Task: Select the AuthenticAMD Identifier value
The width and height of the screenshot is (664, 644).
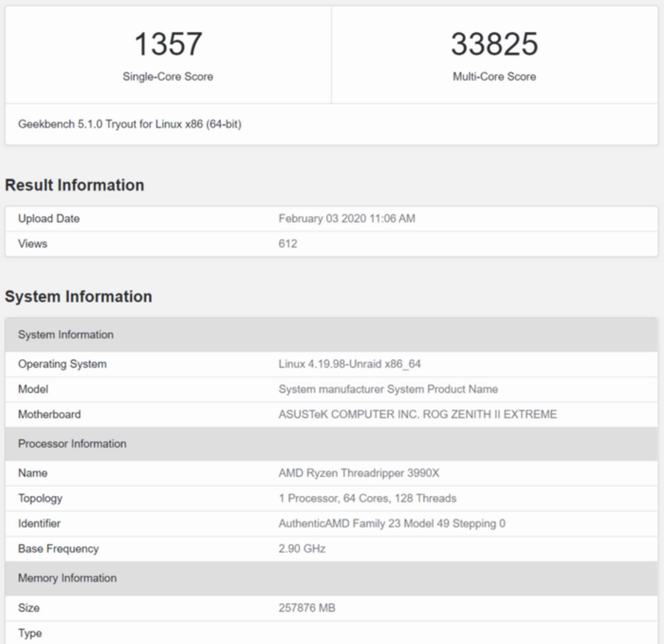Action: point(392,523)
